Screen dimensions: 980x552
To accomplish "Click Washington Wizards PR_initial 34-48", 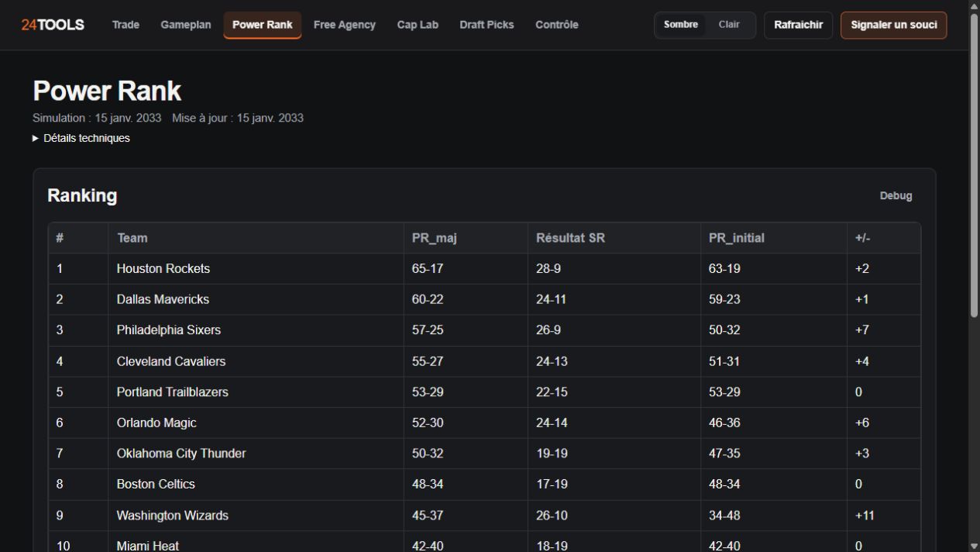I will tap(724, 516).
